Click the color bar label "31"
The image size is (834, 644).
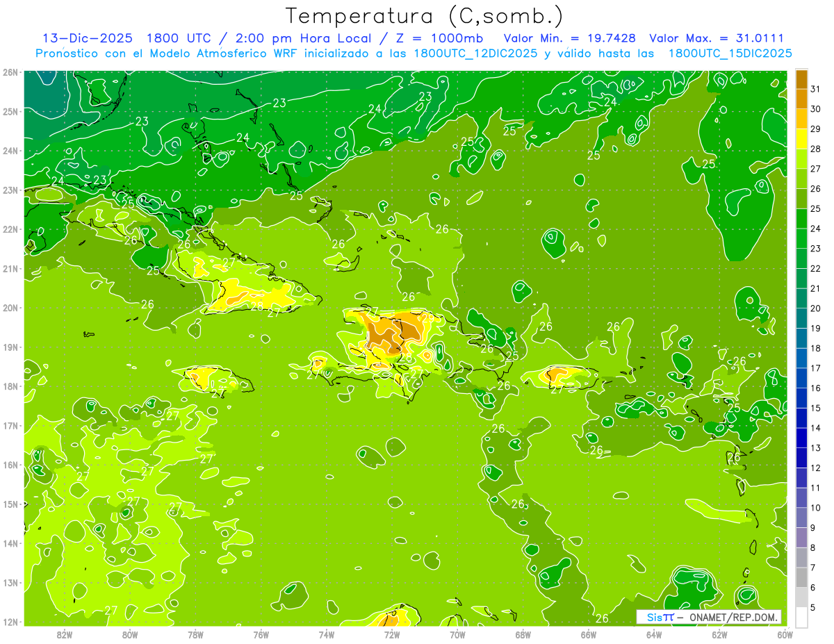(x=816, y=89)
